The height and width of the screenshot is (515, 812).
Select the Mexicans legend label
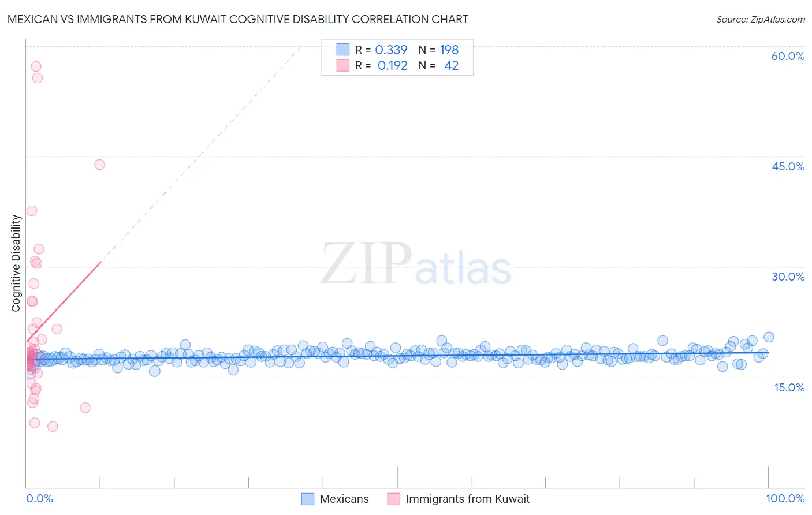(x=344, y=499)
